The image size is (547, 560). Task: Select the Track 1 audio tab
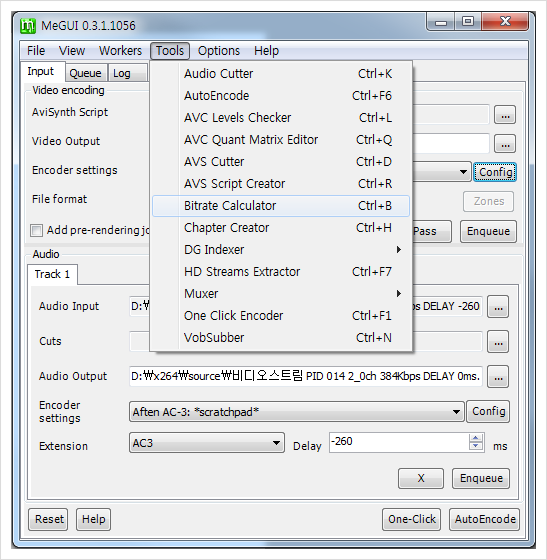pos(52,274)
